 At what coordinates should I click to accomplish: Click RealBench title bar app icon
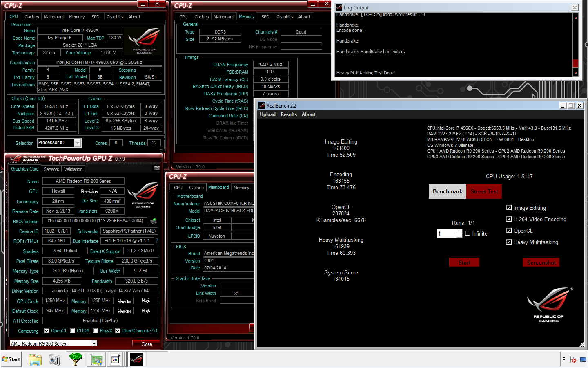pos(262,105)
